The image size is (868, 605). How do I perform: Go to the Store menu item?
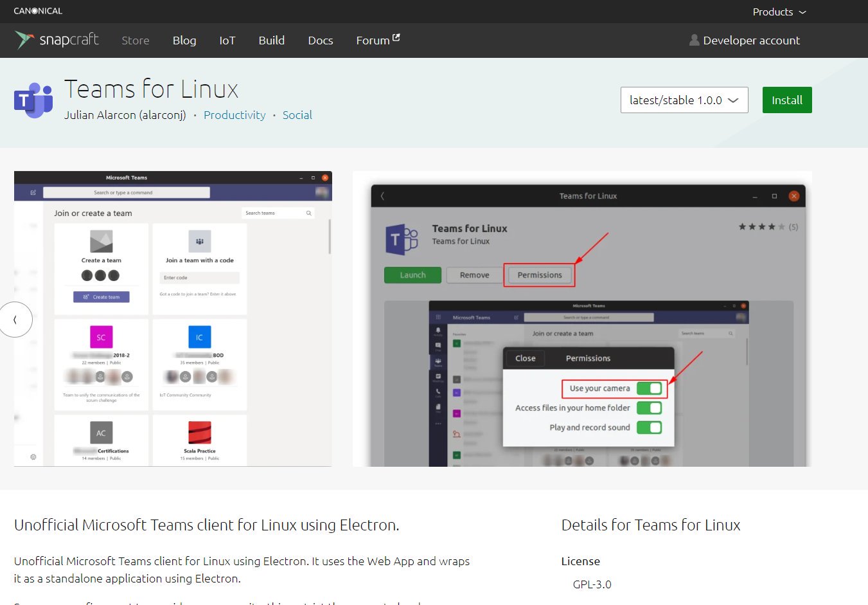click(136, 41)
